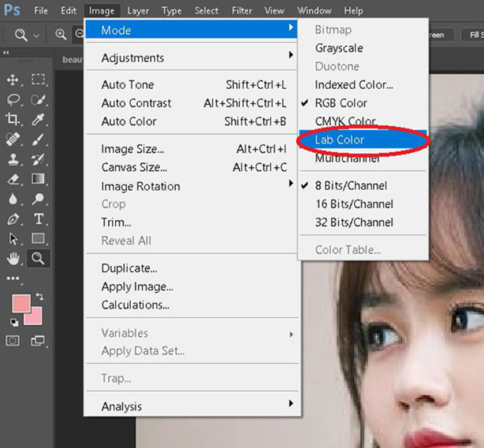The width and height of the screenshot is (484, 448).
Task: Open Apply Image dialog
Action: click(191, 287)
